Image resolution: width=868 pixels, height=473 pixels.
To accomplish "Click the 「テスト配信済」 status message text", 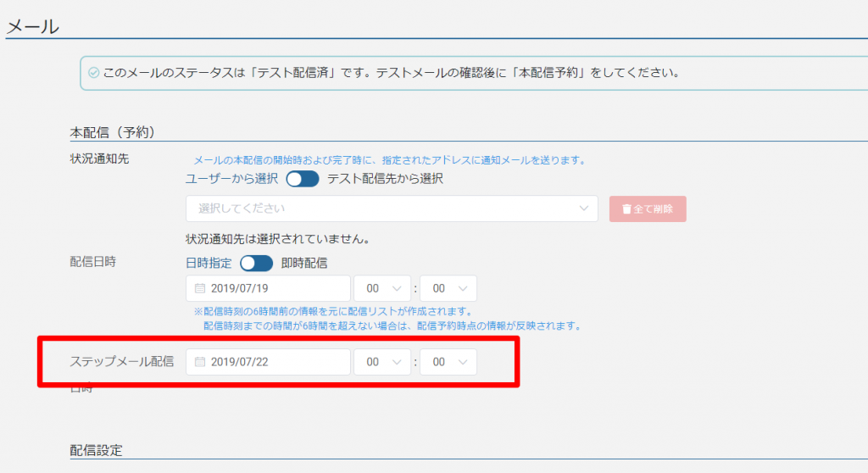I will click(392, 73).
